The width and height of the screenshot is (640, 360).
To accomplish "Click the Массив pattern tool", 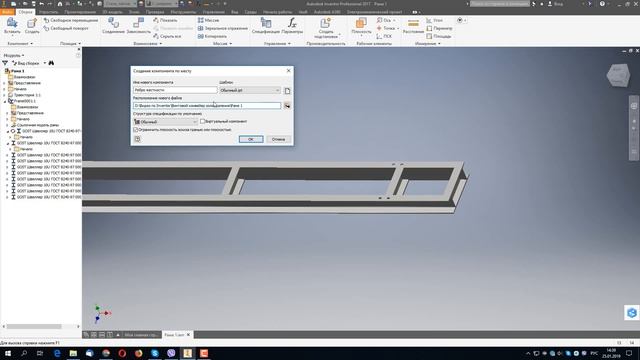I will tap(208, 20).
